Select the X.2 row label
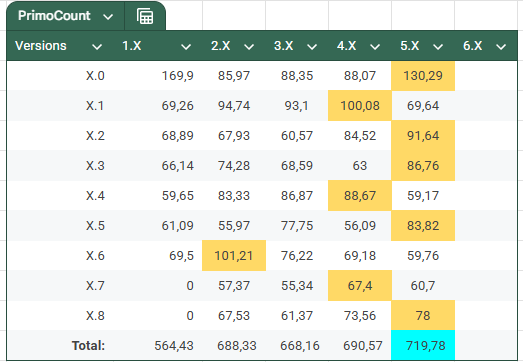The height and width of the screenshot is (362, 523). point(95,136)
